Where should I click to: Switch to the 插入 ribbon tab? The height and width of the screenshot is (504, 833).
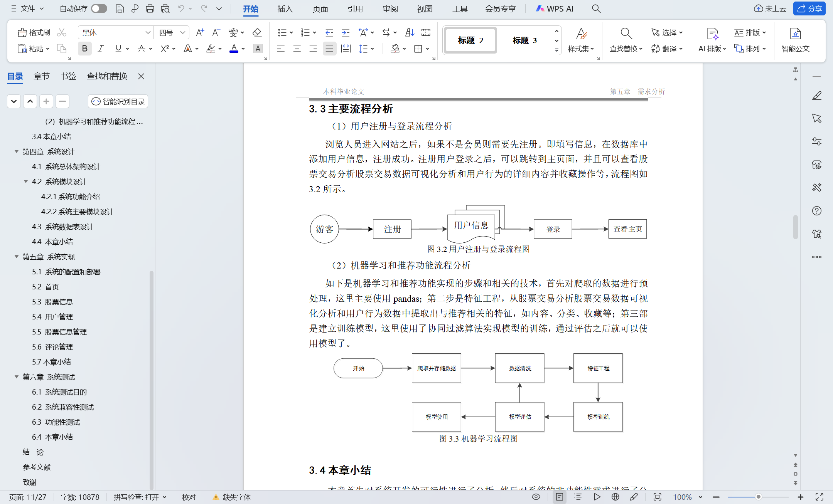pyautogui.click(x=285, y=8)
